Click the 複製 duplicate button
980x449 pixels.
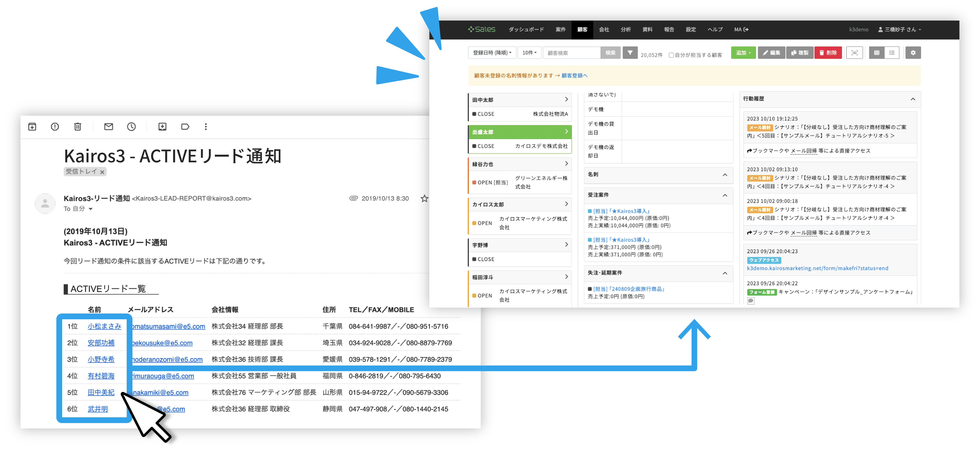[x=800, y=53]
